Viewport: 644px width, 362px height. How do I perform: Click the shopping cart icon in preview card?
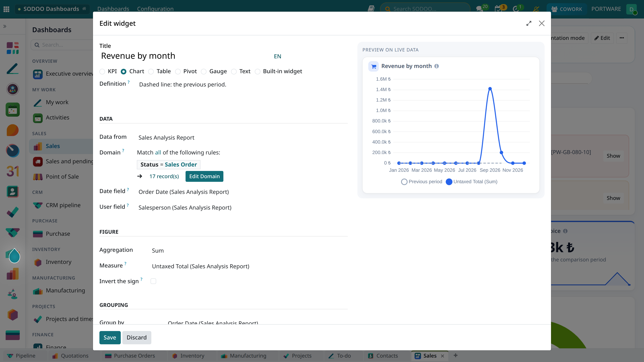click(374, 66)
